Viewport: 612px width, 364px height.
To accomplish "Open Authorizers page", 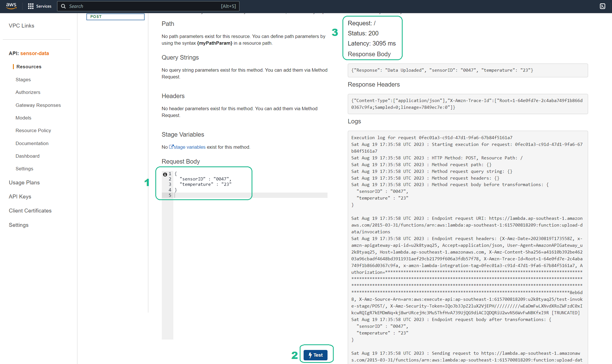I will point(28,92).
